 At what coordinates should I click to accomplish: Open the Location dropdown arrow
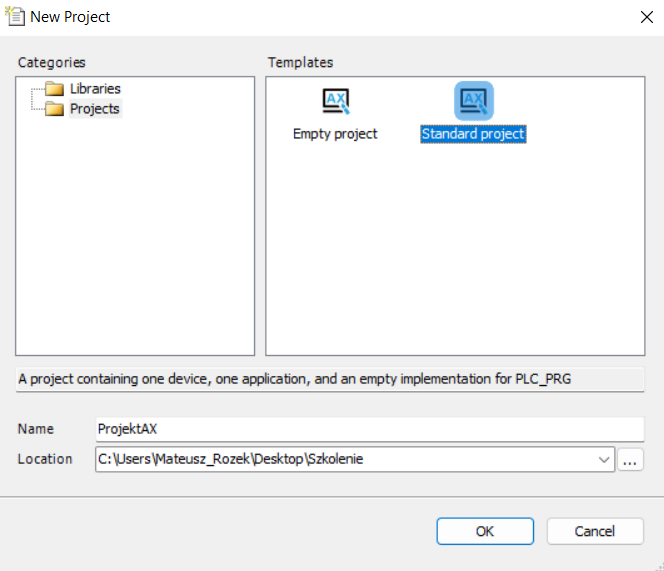(x=603, y=460)
